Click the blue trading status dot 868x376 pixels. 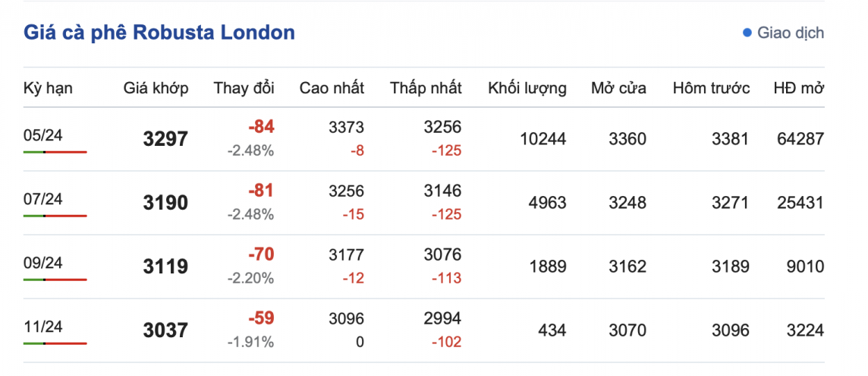click(747, 33)
